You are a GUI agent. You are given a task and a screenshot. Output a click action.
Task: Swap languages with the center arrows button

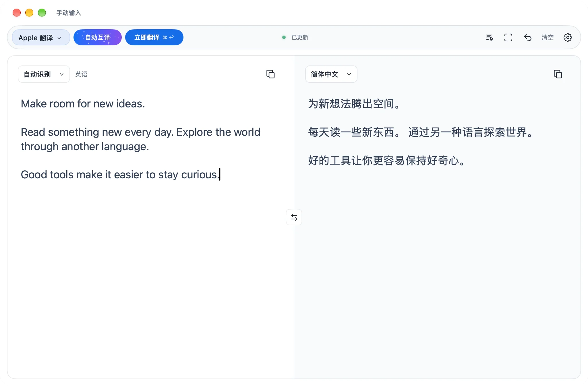294,217
